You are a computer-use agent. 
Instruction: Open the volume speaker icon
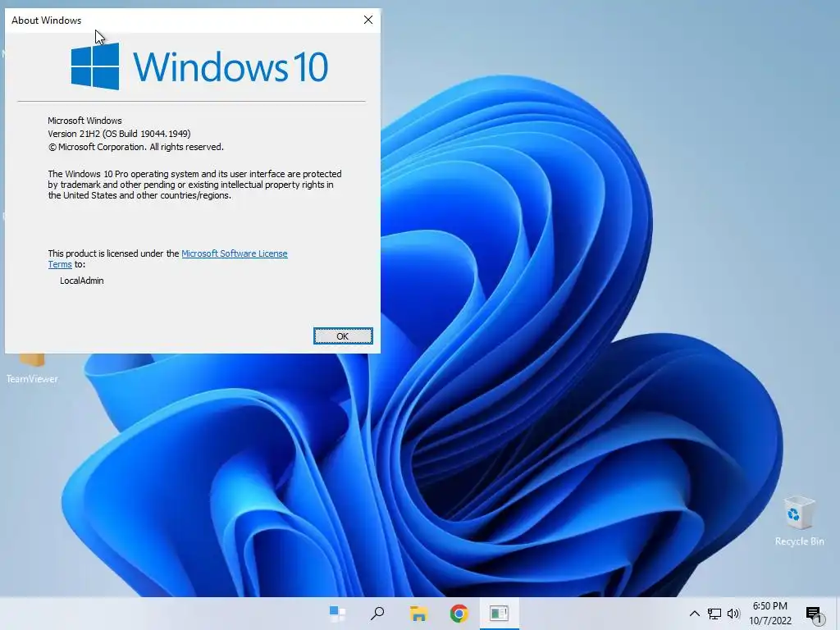coord(733,614)
